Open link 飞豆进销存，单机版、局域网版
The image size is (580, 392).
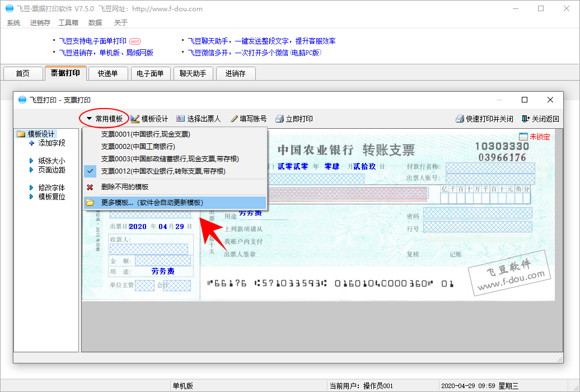click(106, 53)
